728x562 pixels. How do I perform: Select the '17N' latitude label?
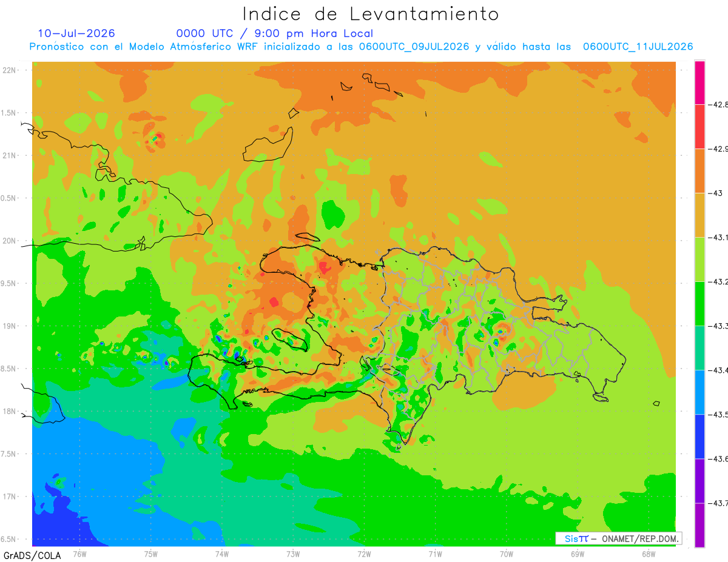click(10, 497)
